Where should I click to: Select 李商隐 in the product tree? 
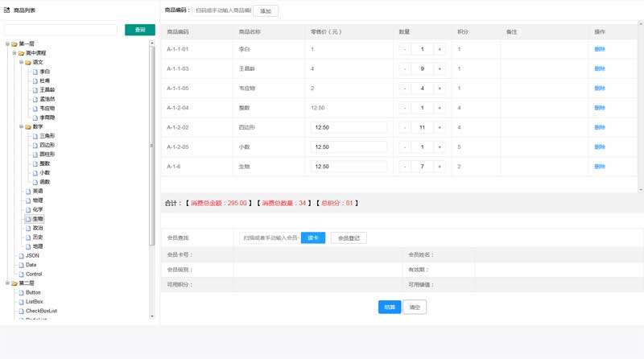pos(47,118)
